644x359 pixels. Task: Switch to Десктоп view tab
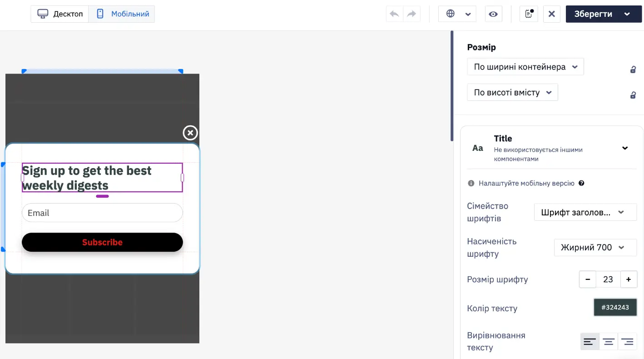tap(60, 14)
